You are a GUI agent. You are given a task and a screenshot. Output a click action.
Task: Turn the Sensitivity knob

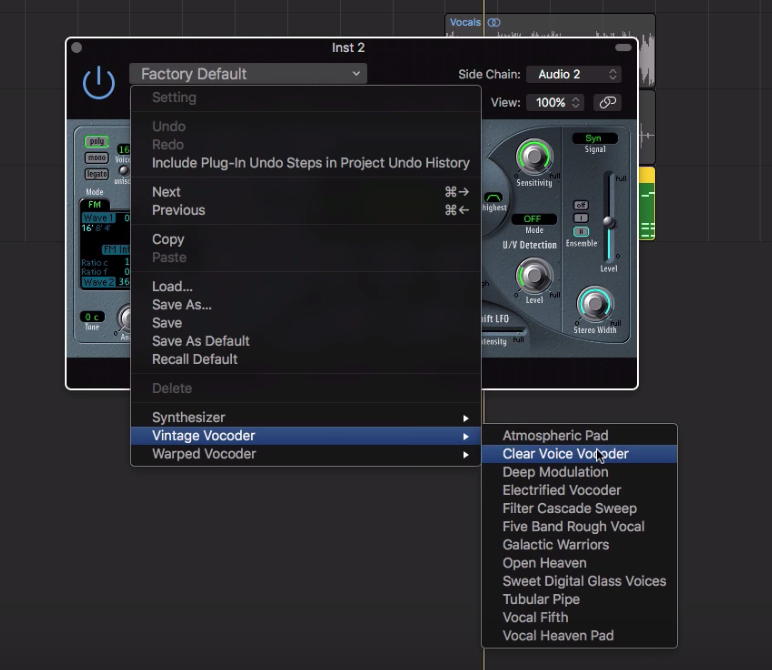(x=534, y=157)
